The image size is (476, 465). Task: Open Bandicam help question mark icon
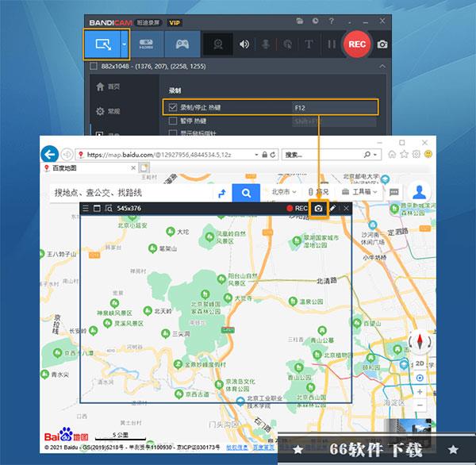coord(331,21)
